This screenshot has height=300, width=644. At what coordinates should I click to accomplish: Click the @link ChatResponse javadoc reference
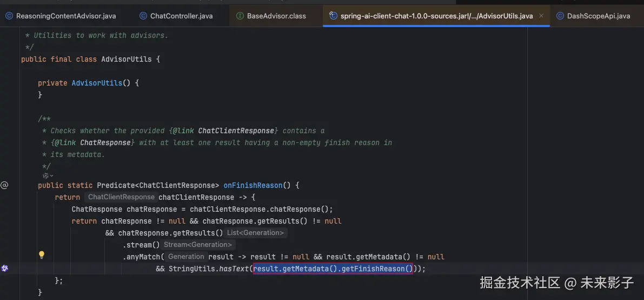click(92, 142)
